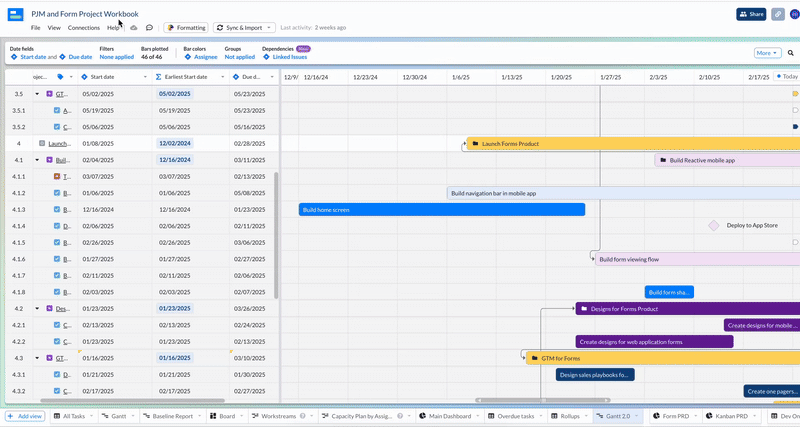Click the epic icon in row 3.5
The width and height of the screenshot is (800, 427).
(49, 94)
